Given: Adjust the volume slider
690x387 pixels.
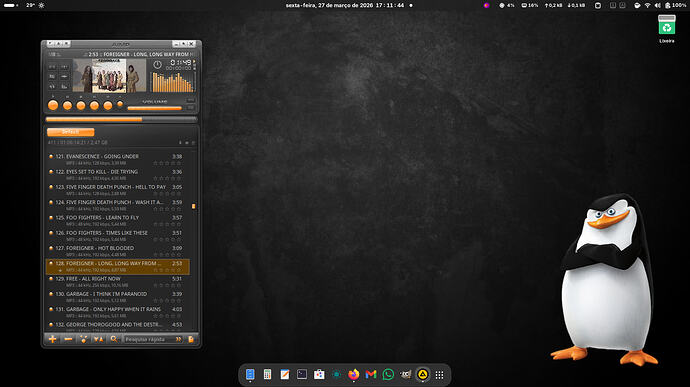Looking at the screenshot, I should click(154, 108).
